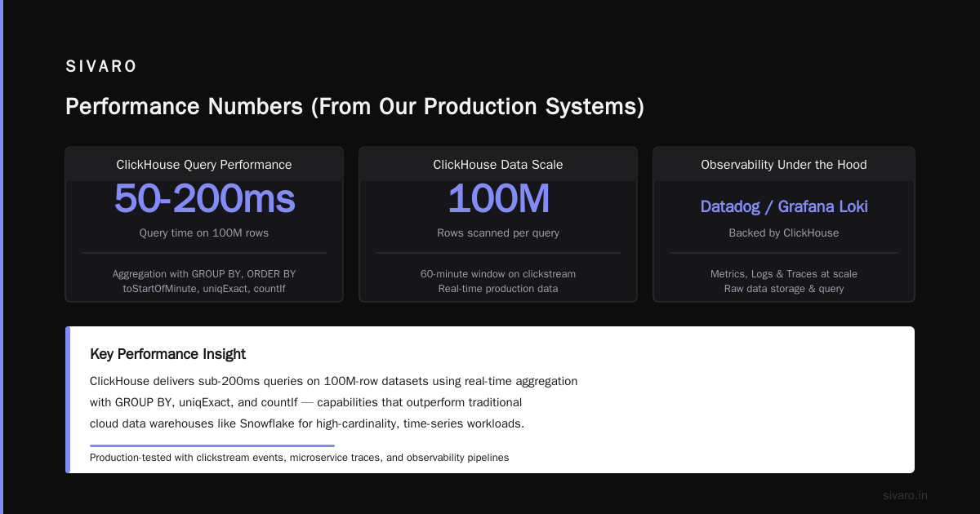
Task: Select the 'Raw data storage & query' line
Action: click(784, 289)
